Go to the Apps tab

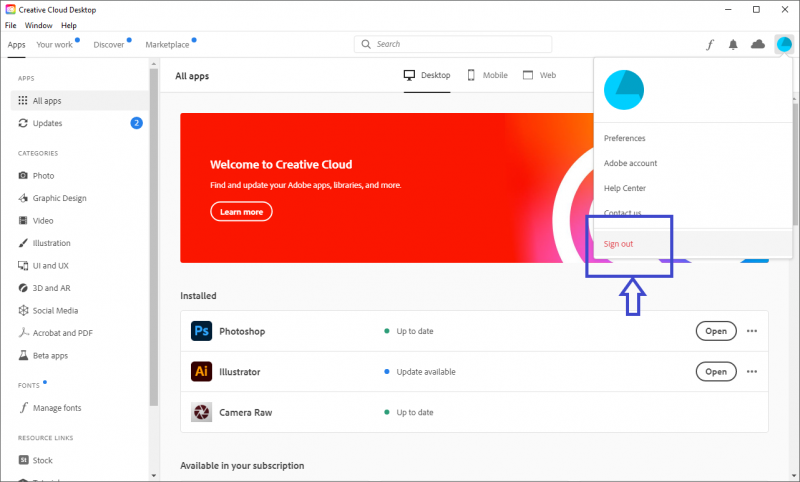(16, 45)
